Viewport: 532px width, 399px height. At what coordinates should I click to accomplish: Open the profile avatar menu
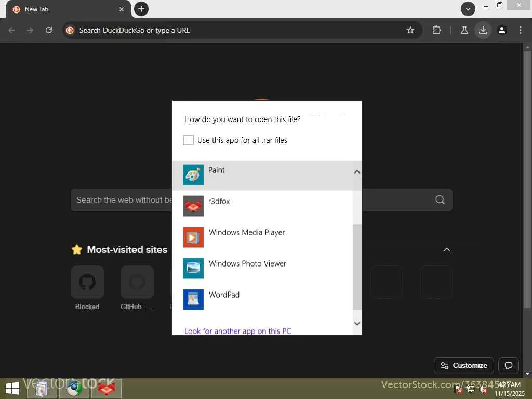pyautogui.click(x=502, y=30)
